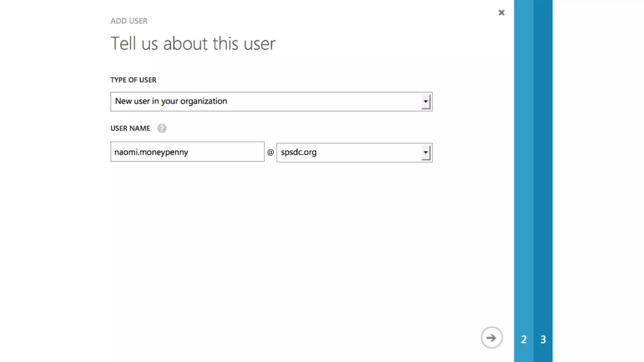The width and height of the screenshot is (644, 362).
Task: Place cursor after 'moneypenny' in username box
Action: coord(189,152)
